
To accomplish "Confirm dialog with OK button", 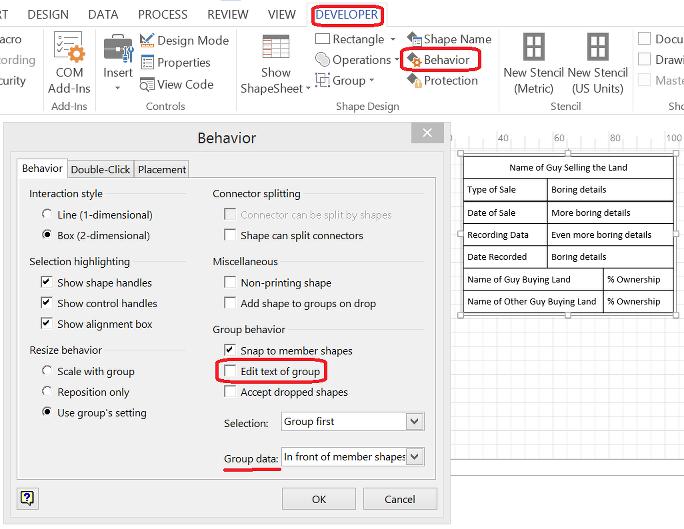I will (319, 498).
